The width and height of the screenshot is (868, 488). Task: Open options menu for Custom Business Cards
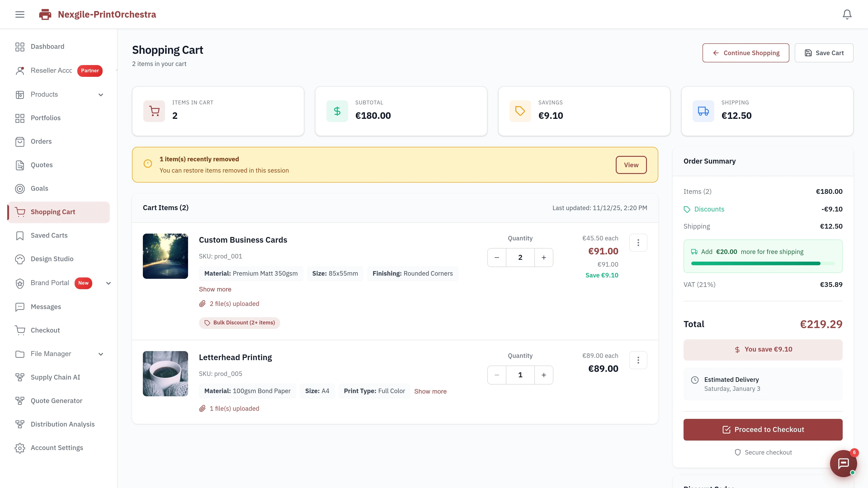coord(638,242)
